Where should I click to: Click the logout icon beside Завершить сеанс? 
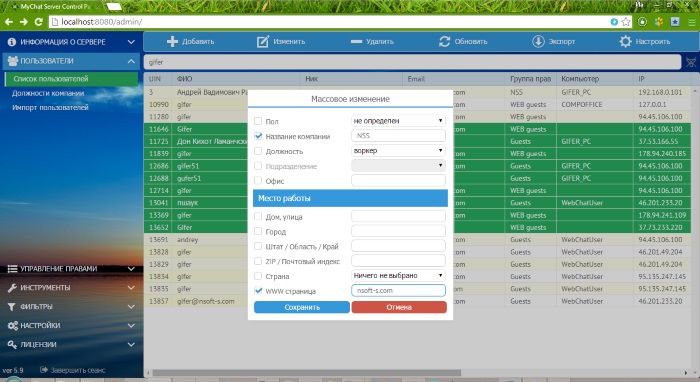tap(44, 370)
